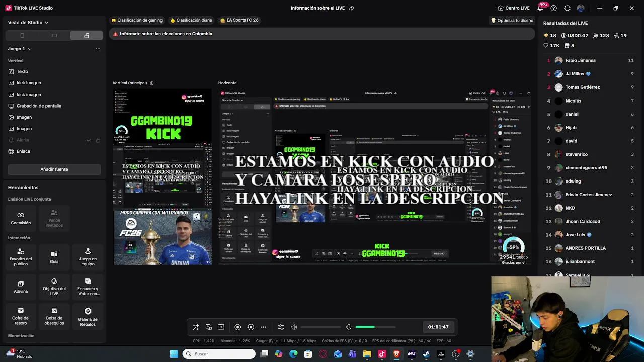The image size is (644, 362).
Task: Open the Coemisión tool
Action: (21, 218)
